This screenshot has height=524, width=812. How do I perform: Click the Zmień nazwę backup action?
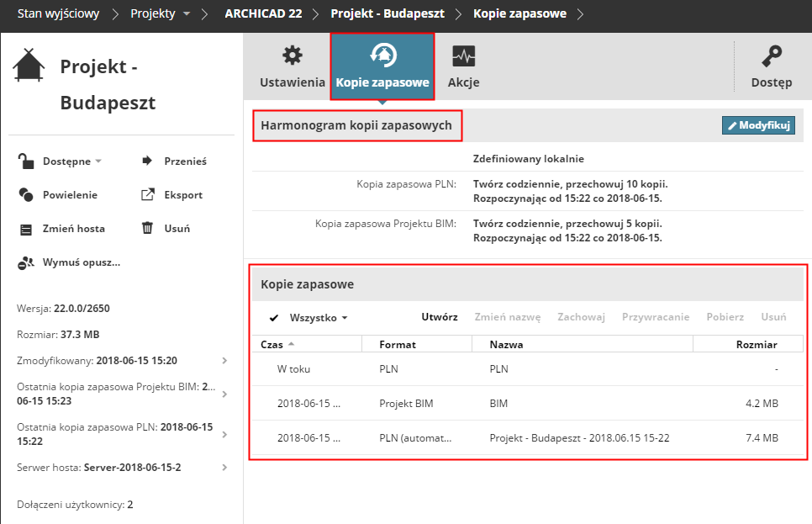point(508,317)
